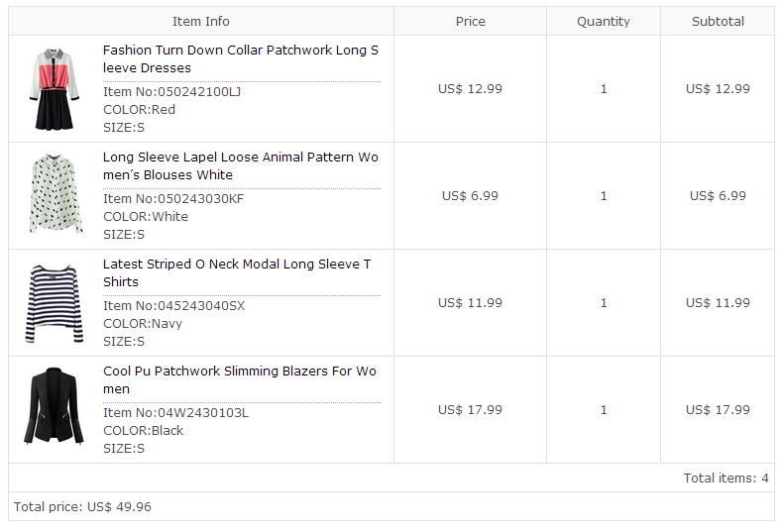
Task: Click the Item Info column header
Action: (x=201, y=22)
